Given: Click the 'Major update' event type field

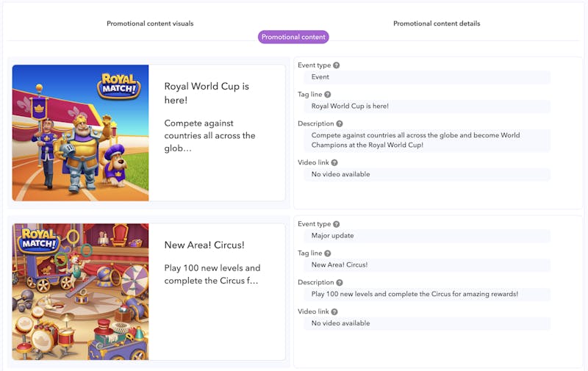Looking at the screenshot, I should click(426, 236).
